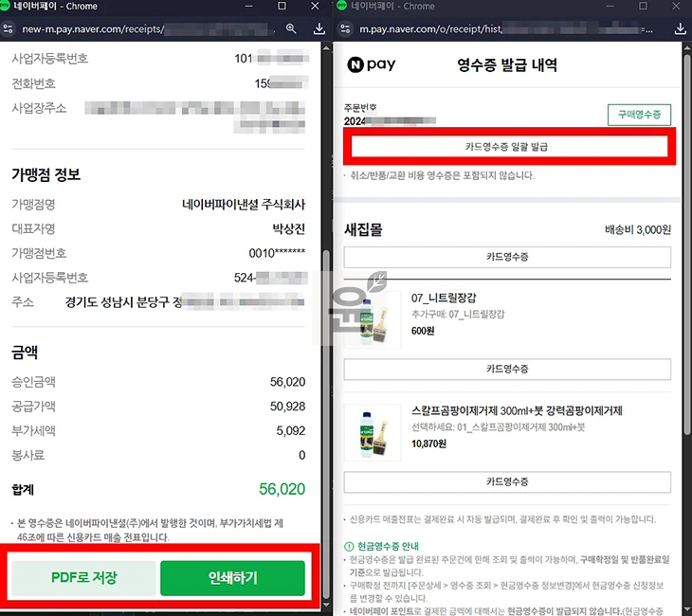Click the 네이버파이낸셜 주식회사 merchant name

coord(244,205)
